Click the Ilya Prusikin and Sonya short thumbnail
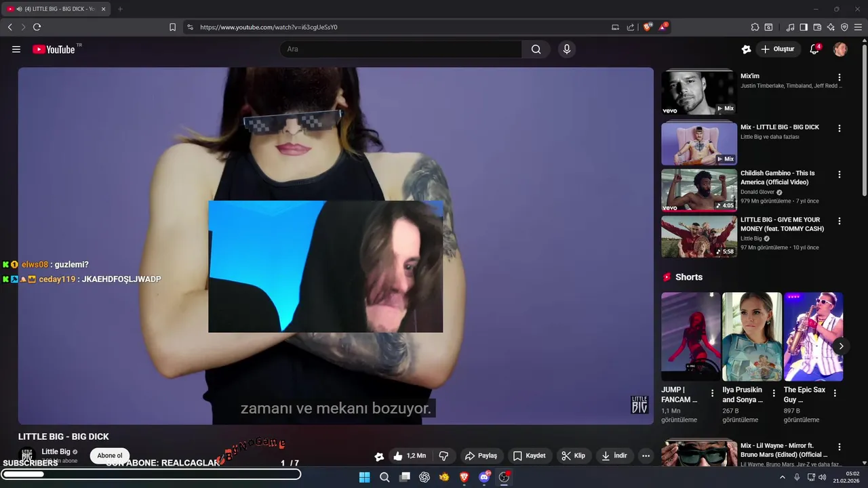Image resolution: width=868 pixels, height=488 pixels. 752,337
